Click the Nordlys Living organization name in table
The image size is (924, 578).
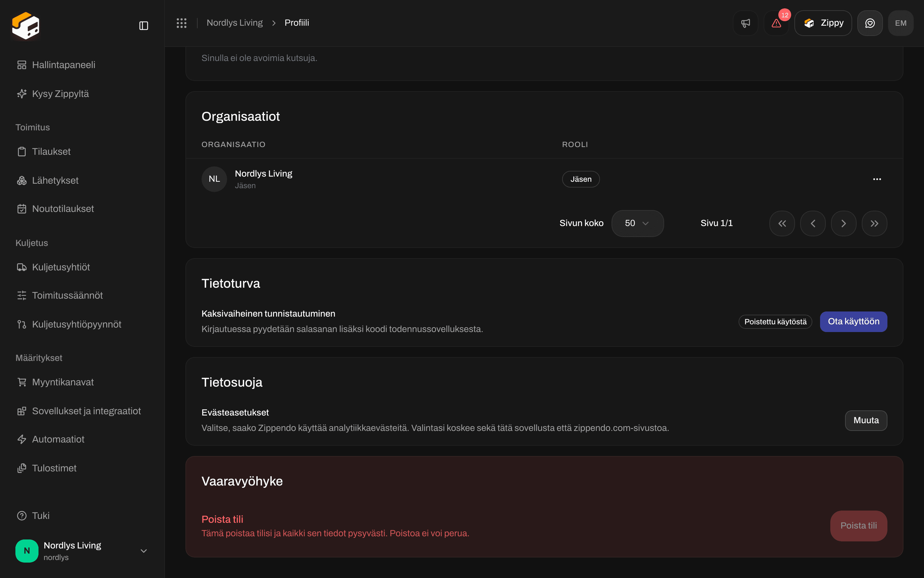pyautogui.click(x=263, y=173)
